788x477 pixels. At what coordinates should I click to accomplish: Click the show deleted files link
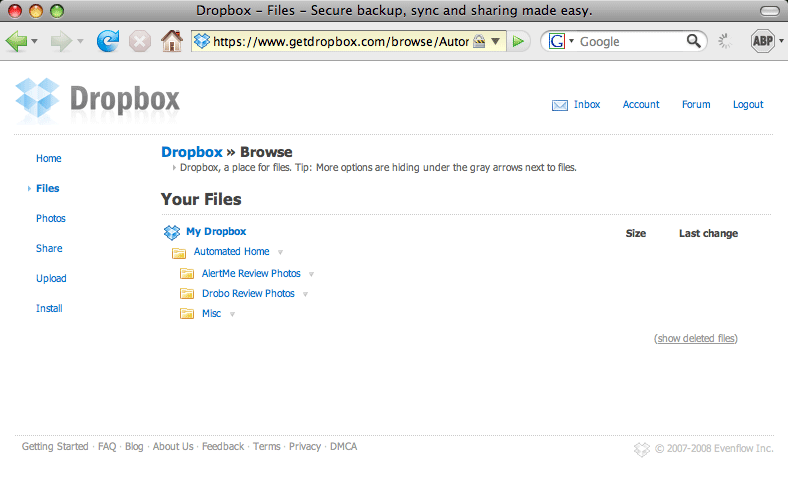(x=696, y=339)
